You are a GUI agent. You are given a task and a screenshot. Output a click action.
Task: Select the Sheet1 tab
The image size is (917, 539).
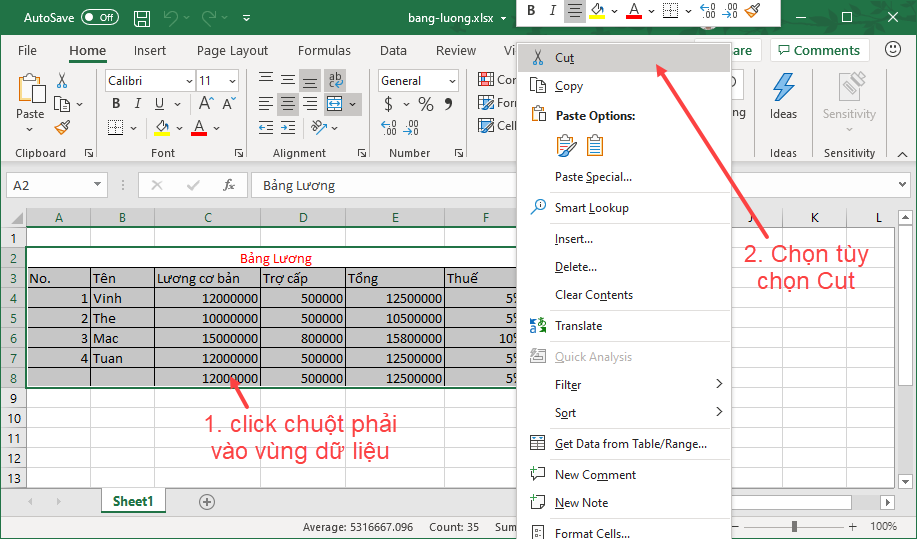pos(133,501)
